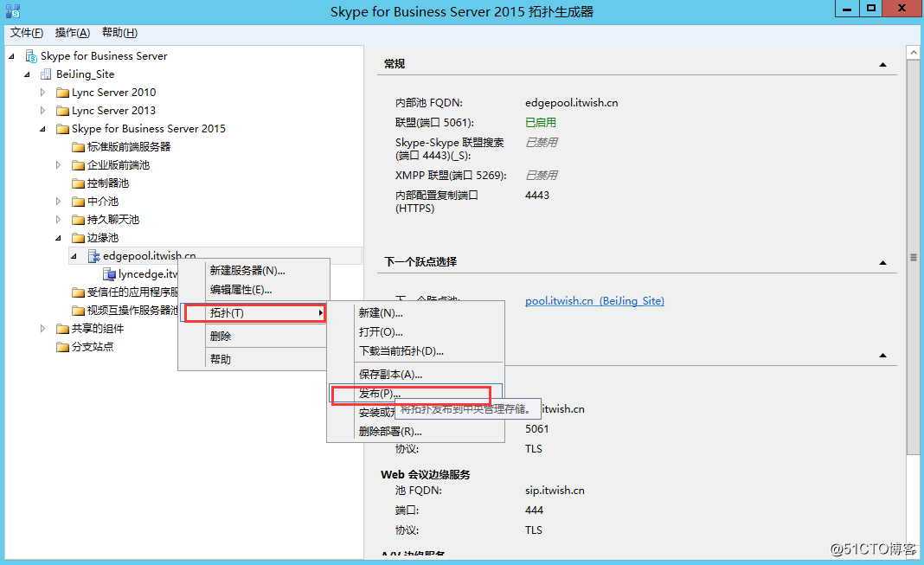
Task: Click the sip.itwish.cn pool FQDN value
Action: click(x=555, y=491)
